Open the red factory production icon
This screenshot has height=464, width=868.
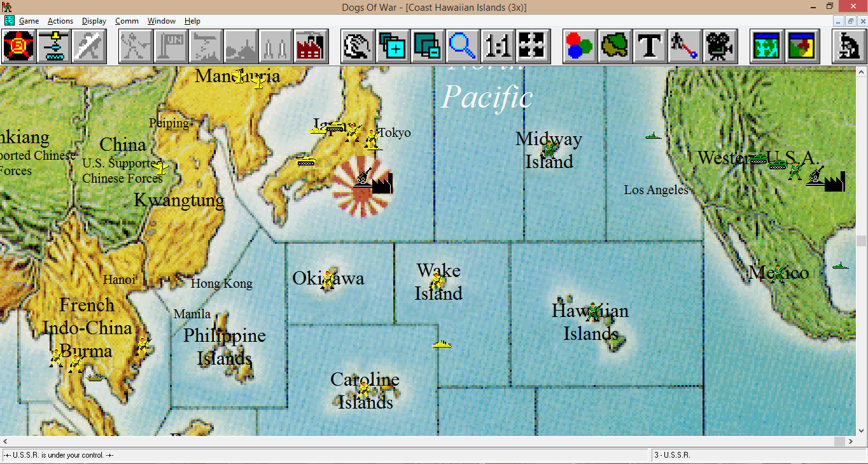311,46
